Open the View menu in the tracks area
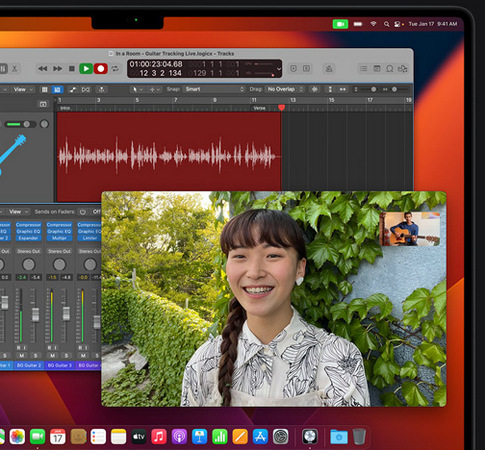The height and width of the screenshot is (450, 485). coord(23,89)
